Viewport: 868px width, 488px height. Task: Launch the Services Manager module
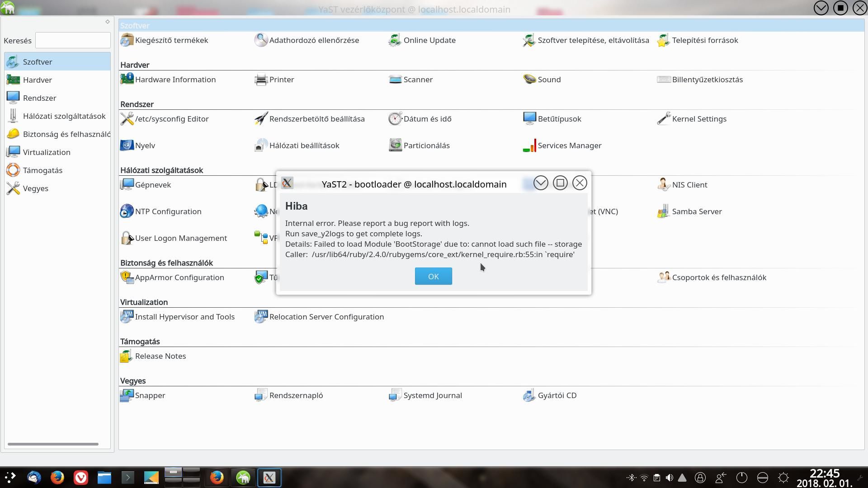[569, 145]
